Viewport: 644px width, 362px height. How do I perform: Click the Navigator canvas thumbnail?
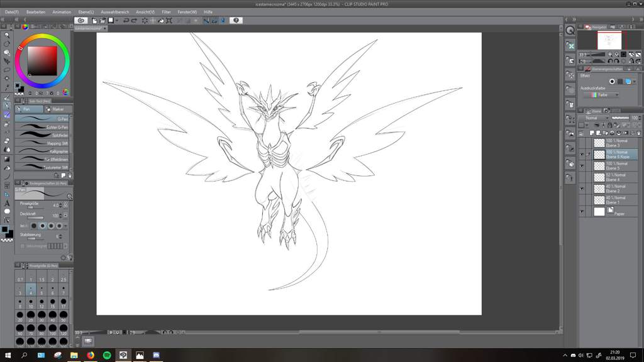(609, 40)
